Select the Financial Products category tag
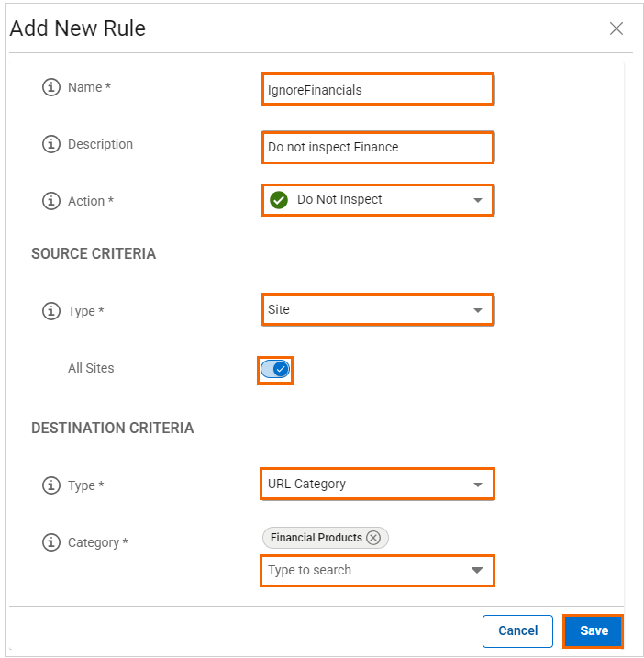Viewport: 644px width, 658px height. pyautogui.click(x=316, y=538)
